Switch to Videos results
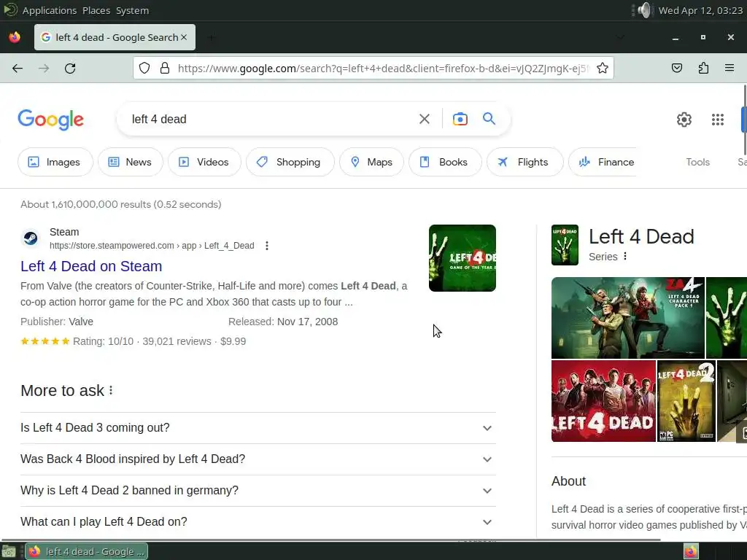 204,162
